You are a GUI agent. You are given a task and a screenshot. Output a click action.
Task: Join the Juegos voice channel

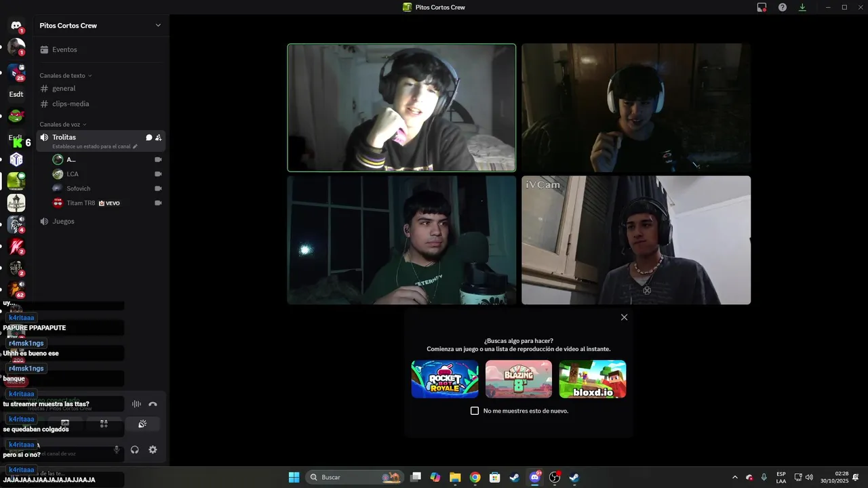(102, 221)
